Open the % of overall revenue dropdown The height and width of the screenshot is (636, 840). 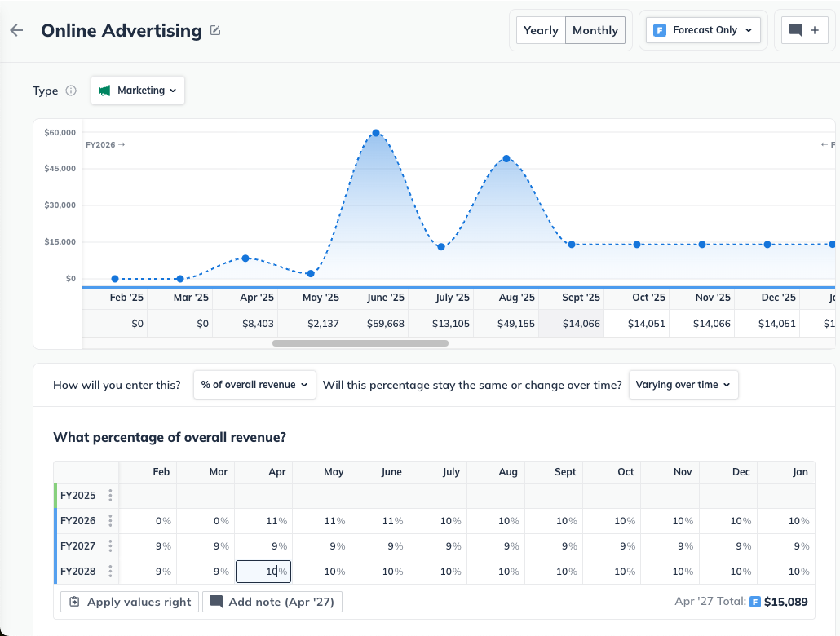point(254,384)
